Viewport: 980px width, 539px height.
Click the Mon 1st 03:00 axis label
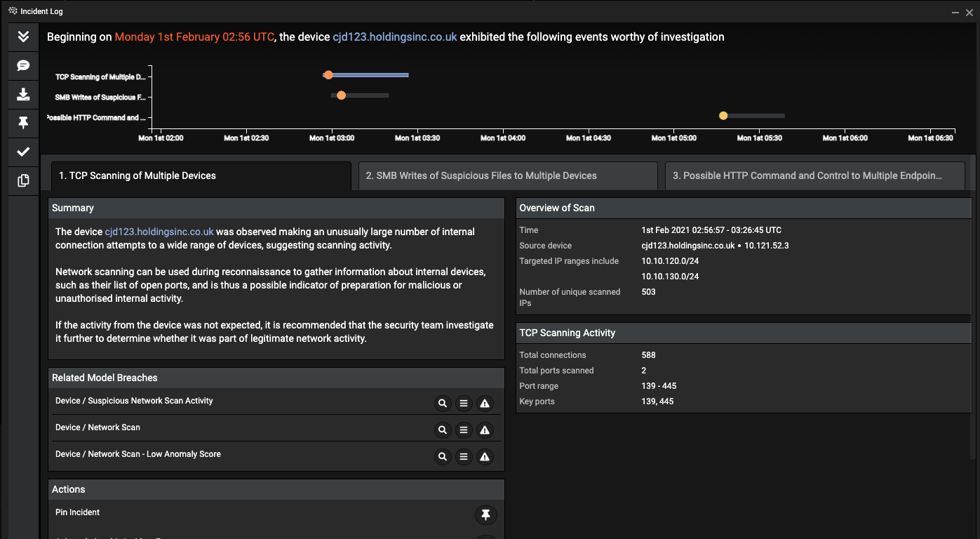tap(332, 138)
